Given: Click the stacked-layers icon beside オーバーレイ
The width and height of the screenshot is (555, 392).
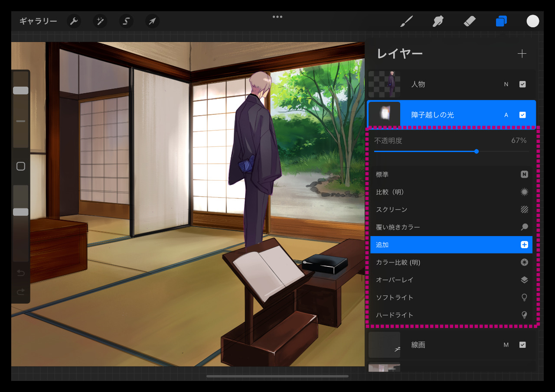Looking at the screenshot, I should click(524, 280).
